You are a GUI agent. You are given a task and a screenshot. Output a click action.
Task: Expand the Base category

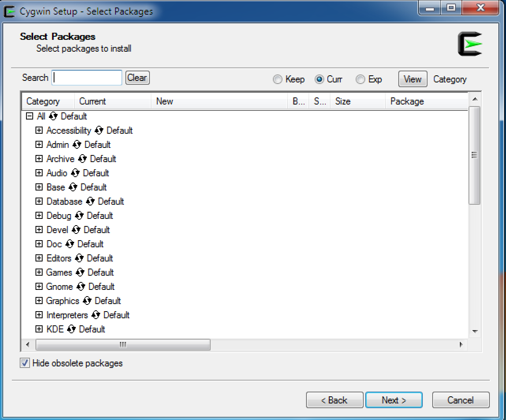39,187
